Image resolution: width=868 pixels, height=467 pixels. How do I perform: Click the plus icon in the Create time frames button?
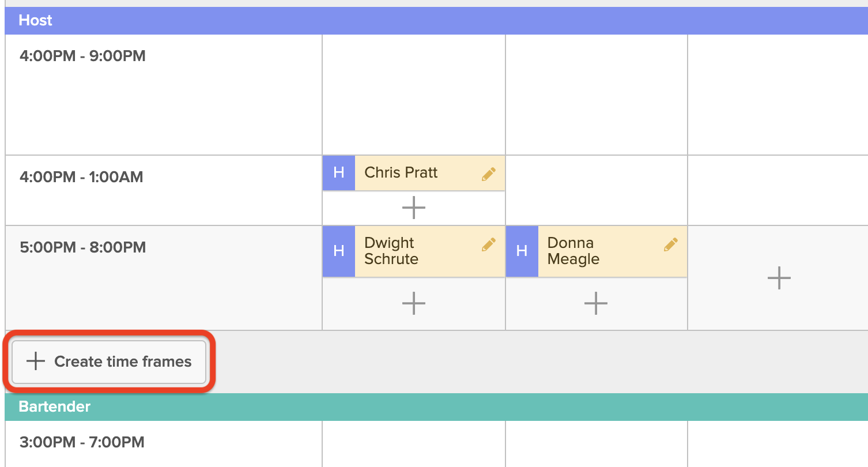pyautogui.click(x=36, y=361)
